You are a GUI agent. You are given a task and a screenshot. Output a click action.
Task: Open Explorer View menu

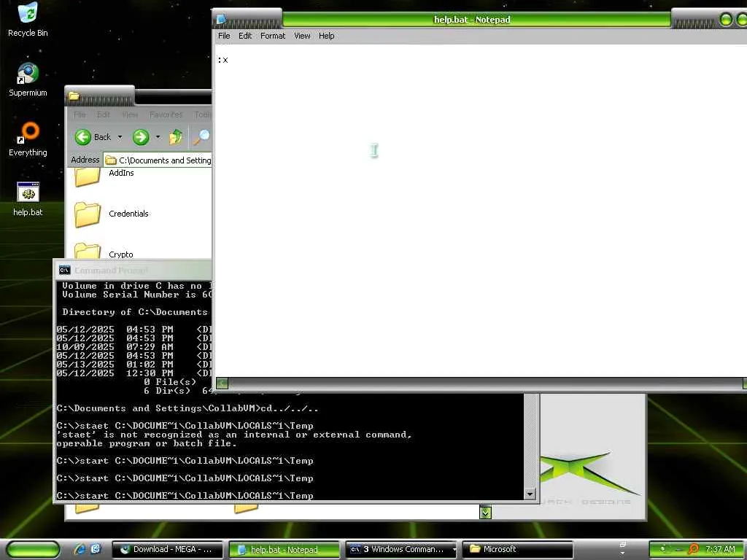(130, 114)
